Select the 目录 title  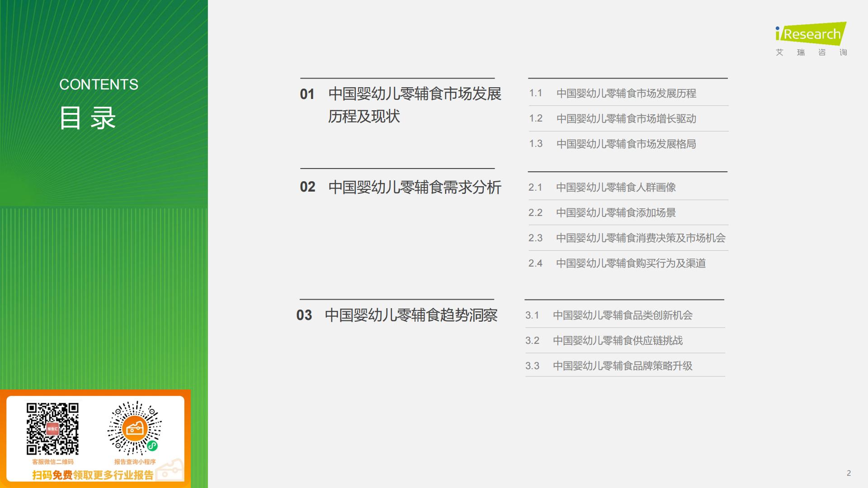pyautogui.click(x=88, y=118)
